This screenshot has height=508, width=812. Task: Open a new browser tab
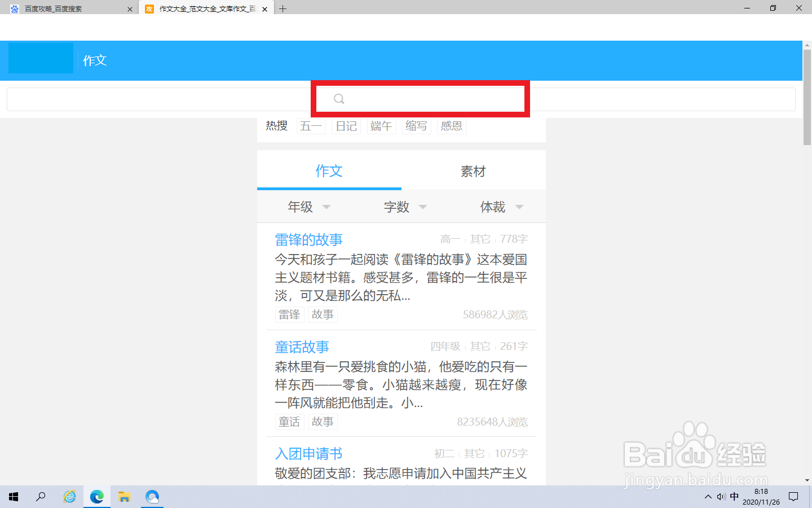click(283, 8)
